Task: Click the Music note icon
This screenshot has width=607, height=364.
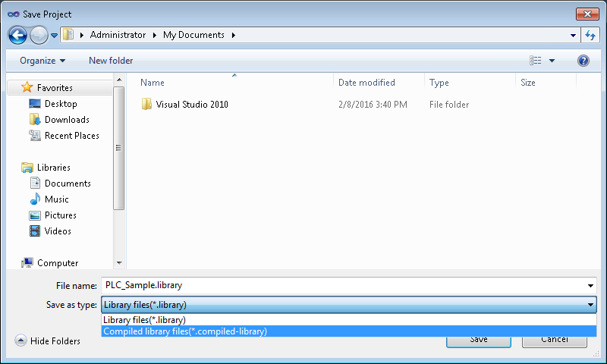Action: pyautogui.click(x=35, y=199)
